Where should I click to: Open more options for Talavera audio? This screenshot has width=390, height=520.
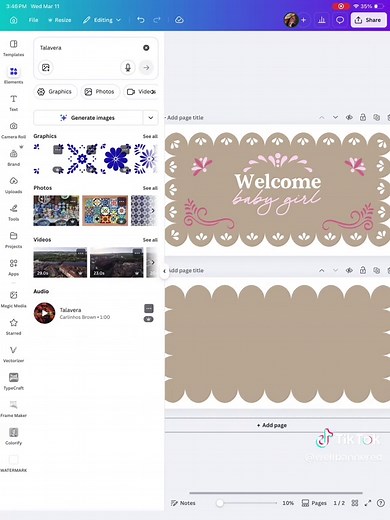(x=149, y=308)
